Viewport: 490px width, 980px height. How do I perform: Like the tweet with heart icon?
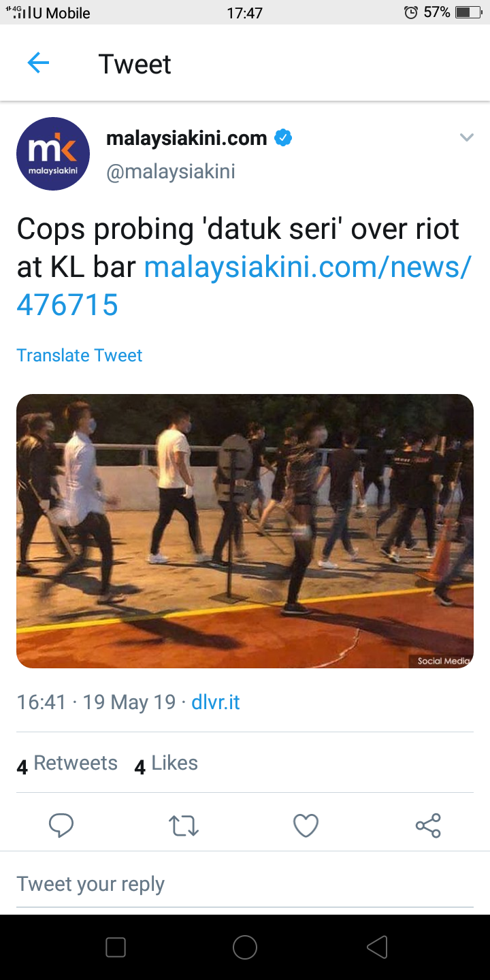tap(306, 826)
